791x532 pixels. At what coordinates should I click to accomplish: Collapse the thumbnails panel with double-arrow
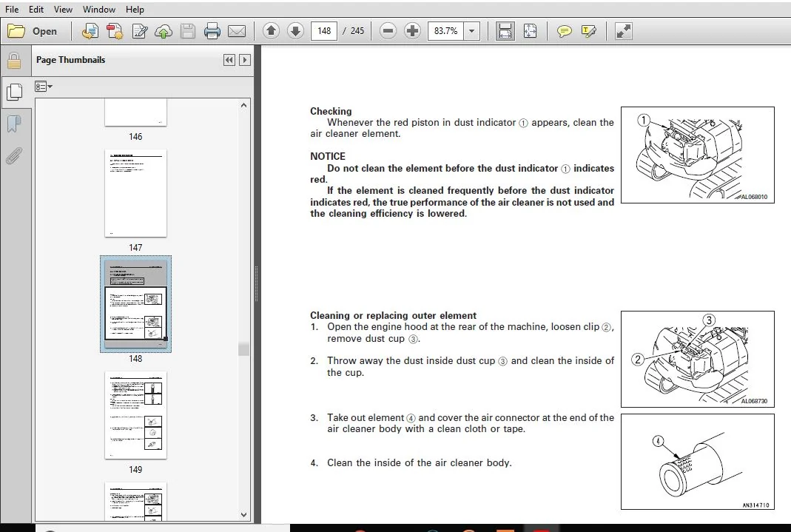pos(229,60)
